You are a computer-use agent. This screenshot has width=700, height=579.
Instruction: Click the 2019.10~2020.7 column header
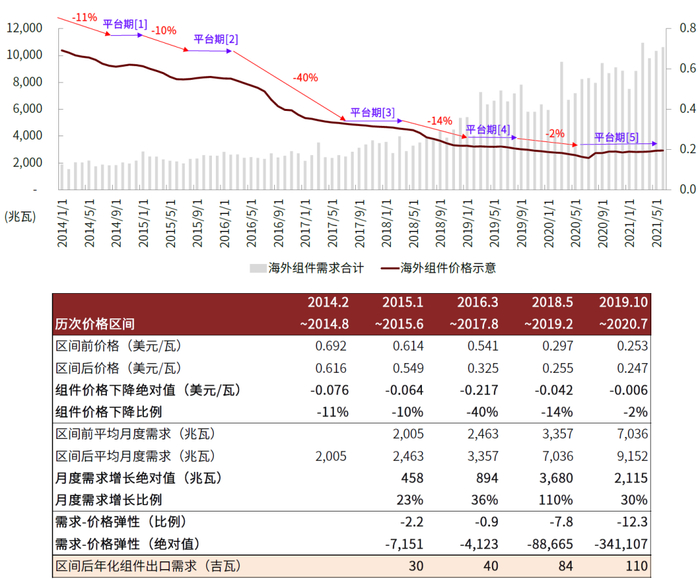[x=623, y=313]
